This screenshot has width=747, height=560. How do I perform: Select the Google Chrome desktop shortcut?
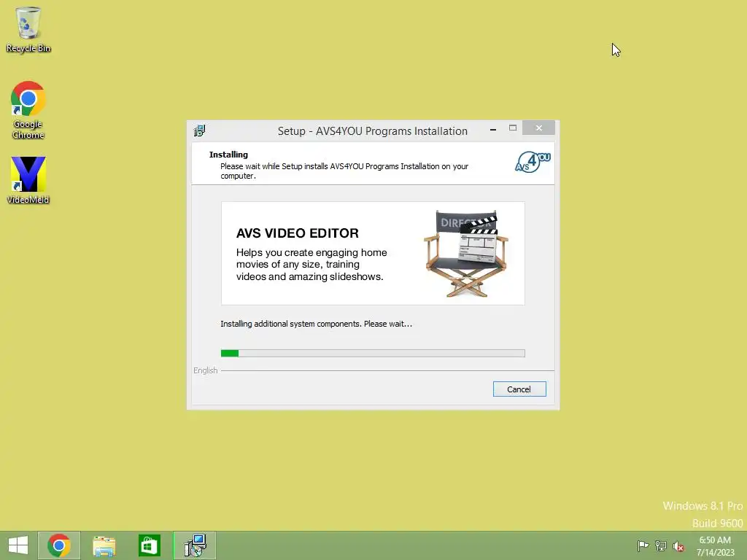click(x=28, y=110)
